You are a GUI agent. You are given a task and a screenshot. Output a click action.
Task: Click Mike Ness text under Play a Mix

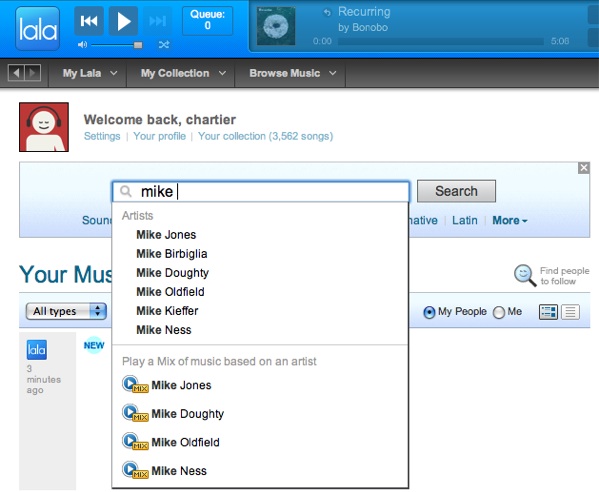click(179, 471)
